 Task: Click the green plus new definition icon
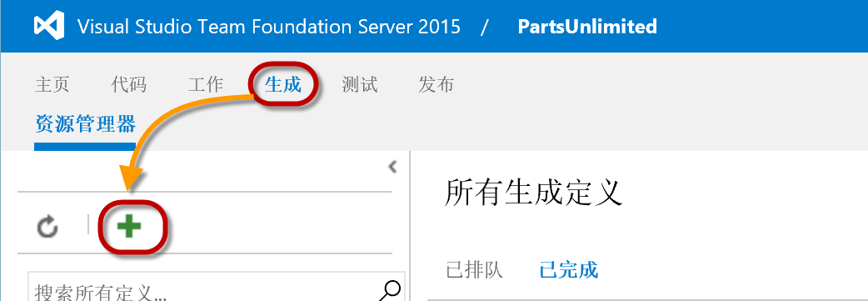(x=129, y=227)
